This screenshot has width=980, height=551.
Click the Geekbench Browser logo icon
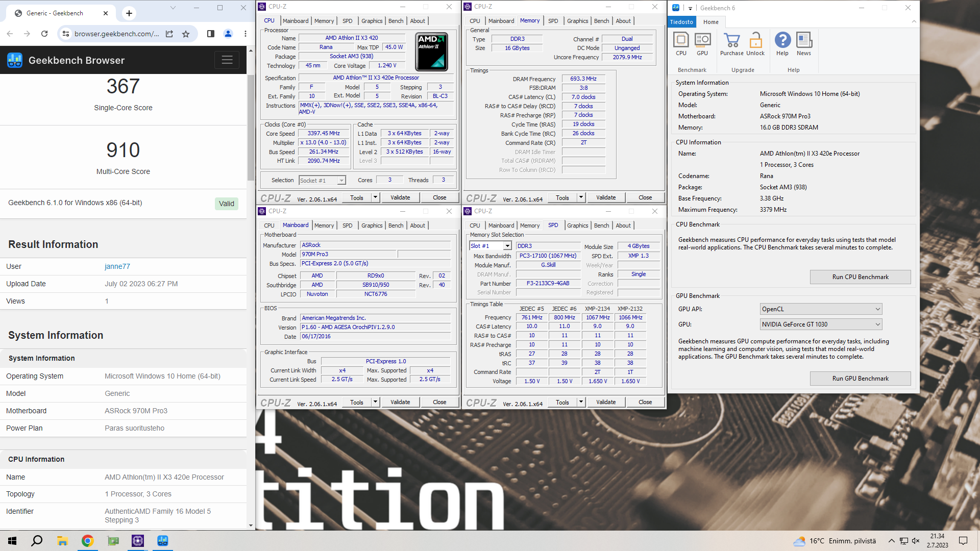point(15,60)
